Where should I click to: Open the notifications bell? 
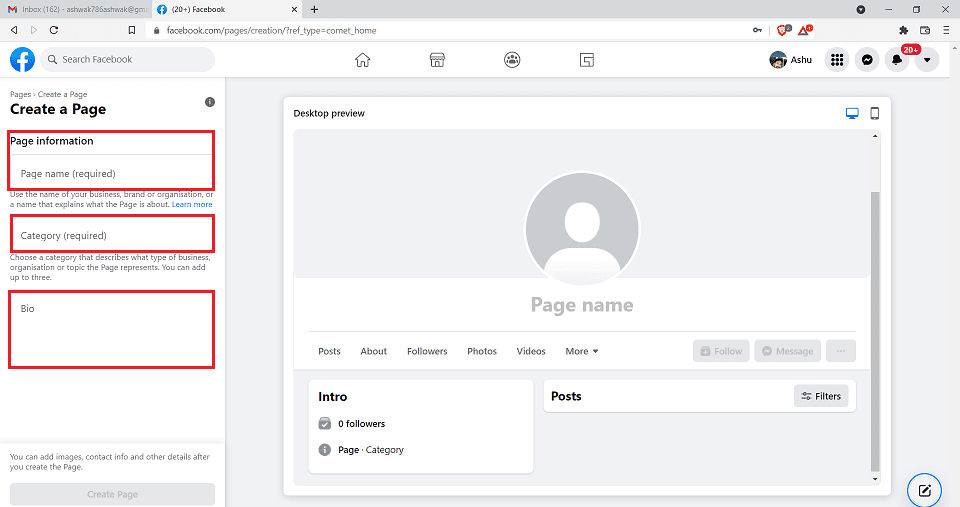[x=897, y=59]
